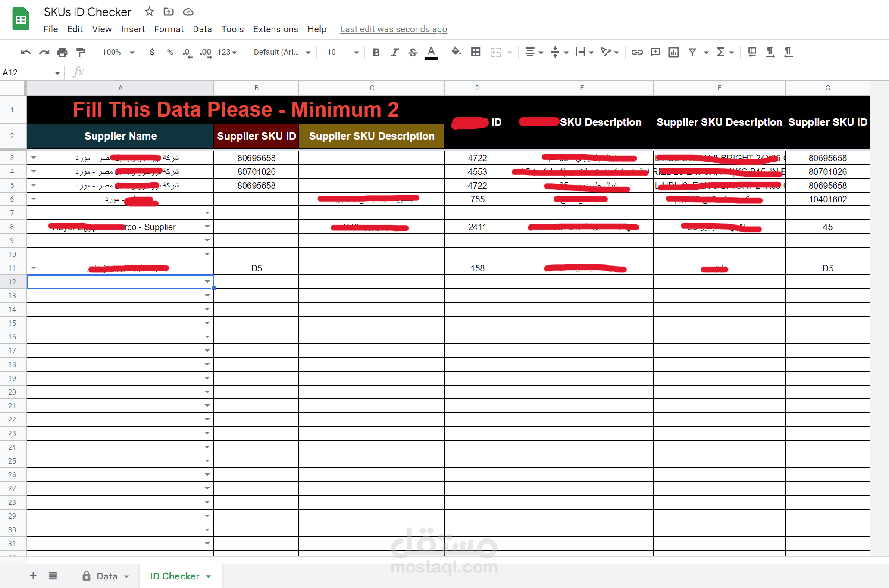Undo the last edit
889x588 pixels.
pos(25,52)
